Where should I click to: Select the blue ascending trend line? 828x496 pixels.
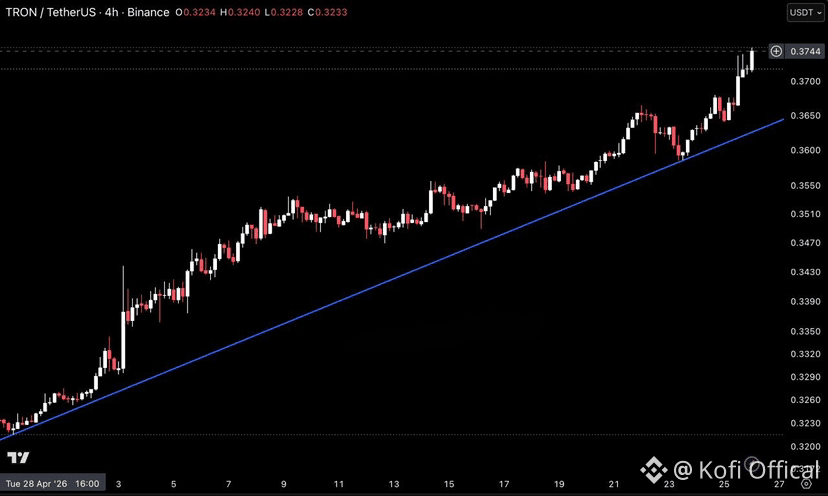[x=391, y=278]
